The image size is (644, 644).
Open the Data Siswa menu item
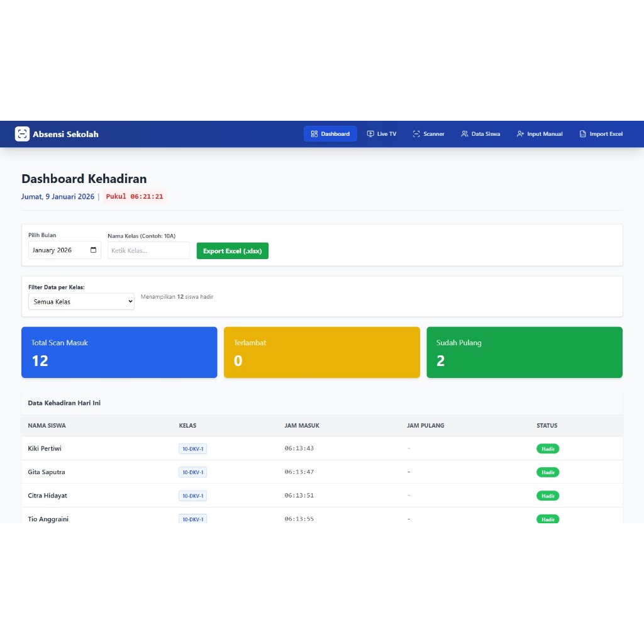(x=480, y=134)
